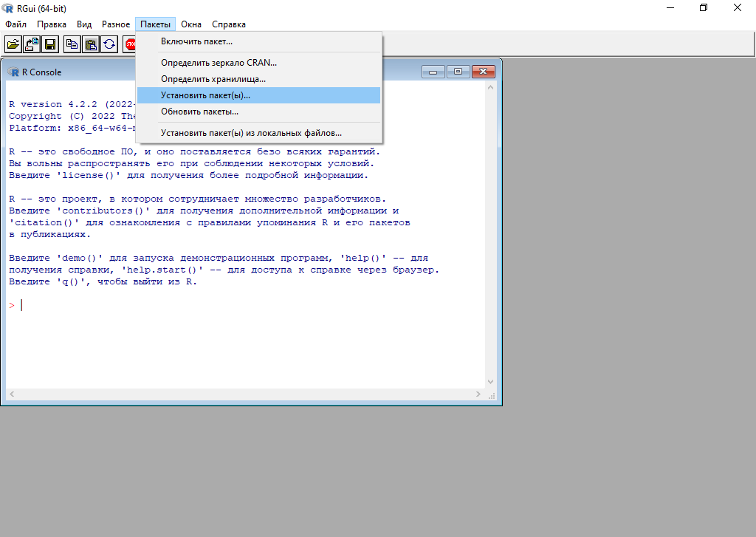Hit the red Stop computation icon

click(x=130, y=44)
